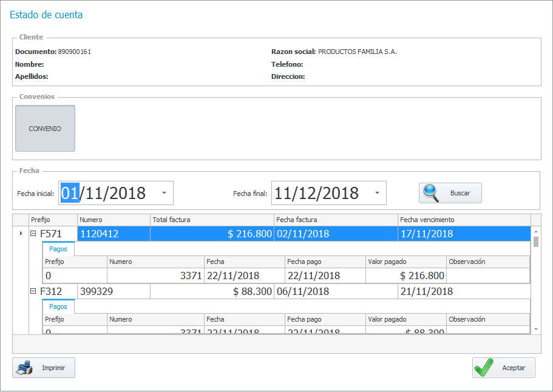Select invoice number 1120412 cell

114,234
